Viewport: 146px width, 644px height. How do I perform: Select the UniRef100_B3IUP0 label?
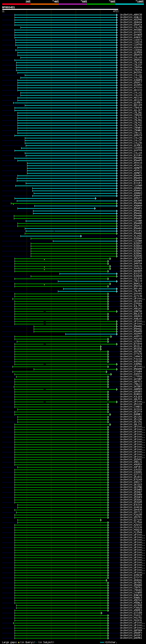(131, 156)
